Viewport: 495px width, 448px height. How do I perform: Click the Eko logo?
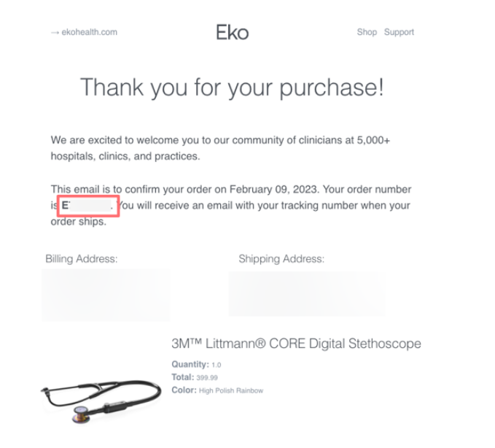pyautogui.click(x=233, y=32)
